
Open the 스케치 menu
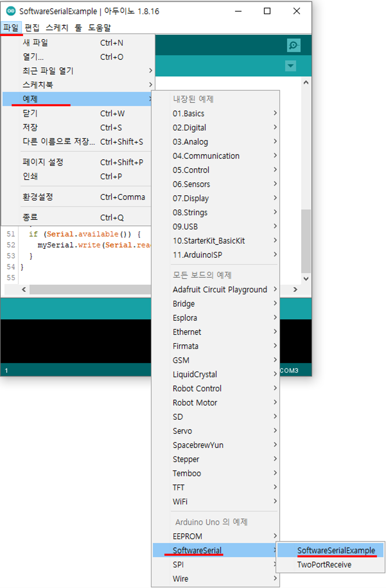coord(57,27)
